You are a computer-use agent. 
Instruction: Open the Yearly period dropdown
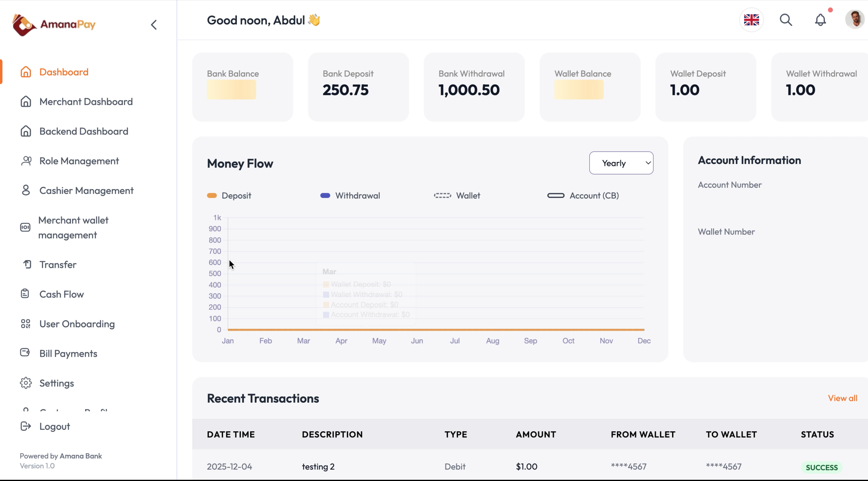point(621,163)
